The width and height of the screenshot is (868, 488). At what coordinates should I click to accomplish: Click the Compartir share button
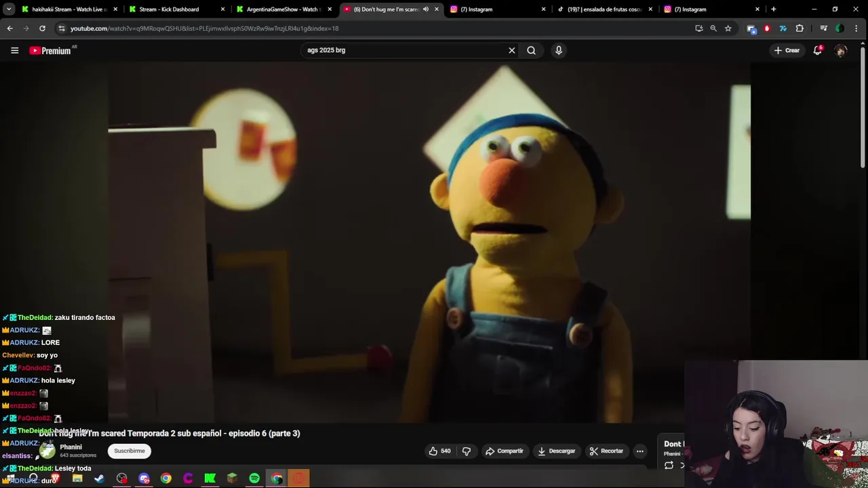coord(505,451)
